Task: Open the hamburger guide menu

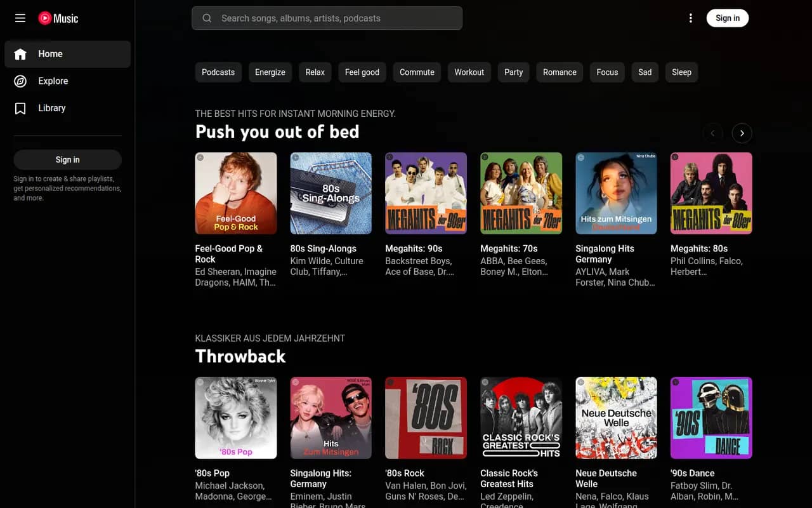Action: tap(20, 18)
